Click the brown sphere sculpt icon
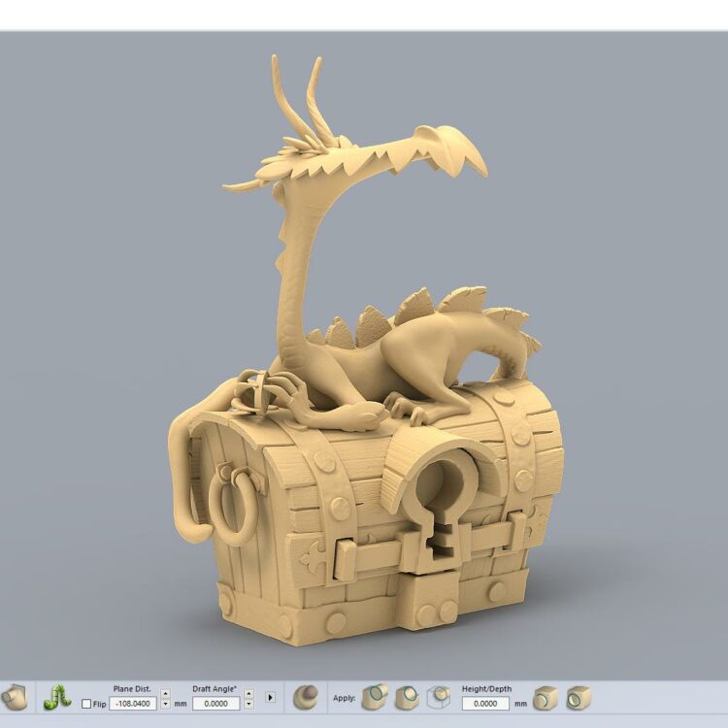 [306, 697]
